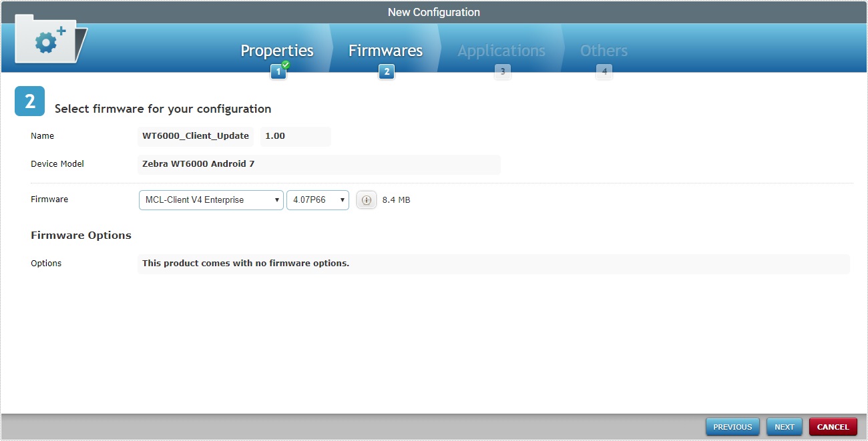
Task: Select the Applications wizard tab
Action: [x=501, y=50]
